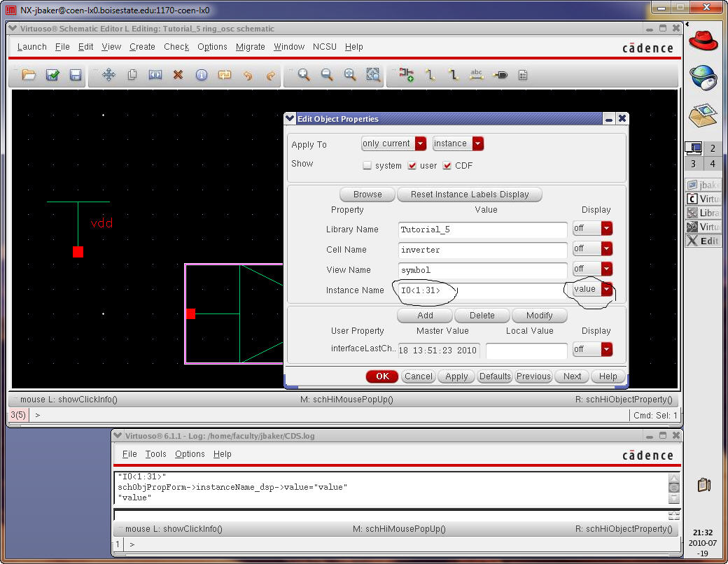The image size is (728, 564).
Task: Uncheck the user checkbox
Action: [x=412, y=166]
